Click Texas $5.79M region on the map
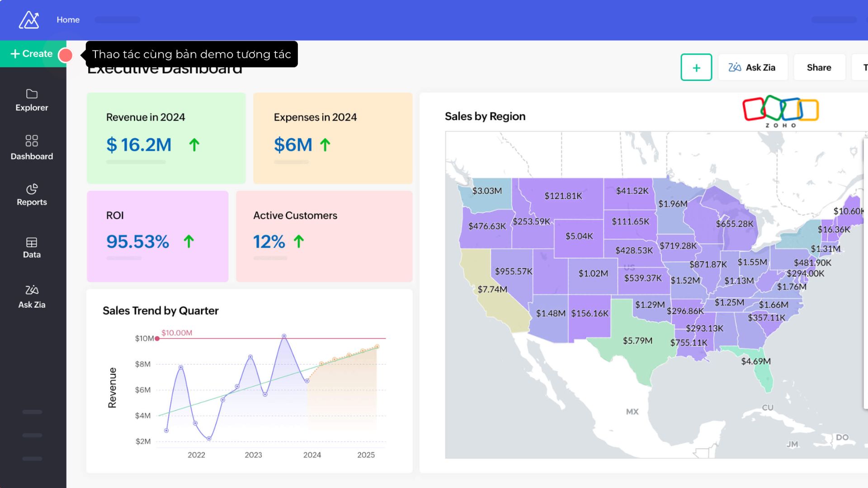 pyautogui.click(x=637, y=341)
